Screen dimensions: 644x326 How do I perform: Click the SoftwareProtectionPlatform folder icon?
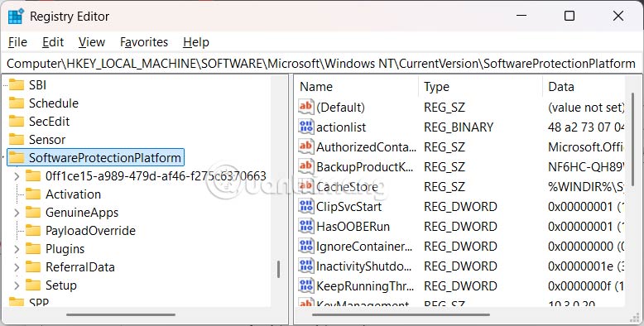pos(17,158)
